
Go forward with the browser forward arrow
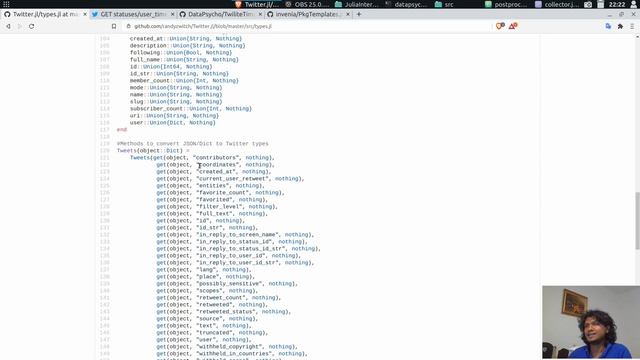(x=20, y=26)
